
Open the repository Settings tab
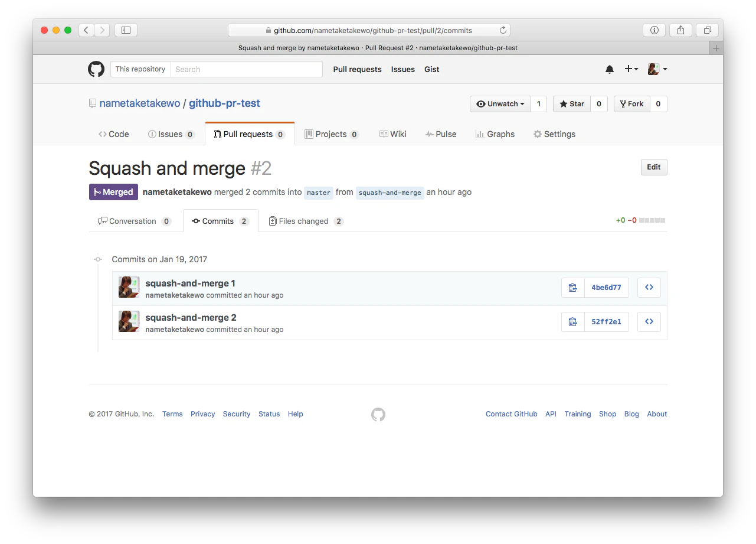click(554, 134)
